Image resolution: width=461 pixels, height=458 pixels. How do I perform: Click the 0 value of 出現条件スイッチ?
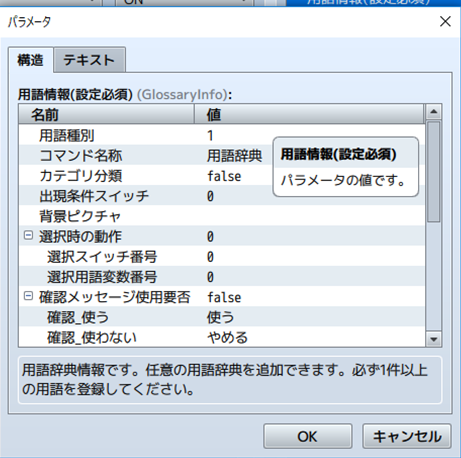click(x=210, y=196)
